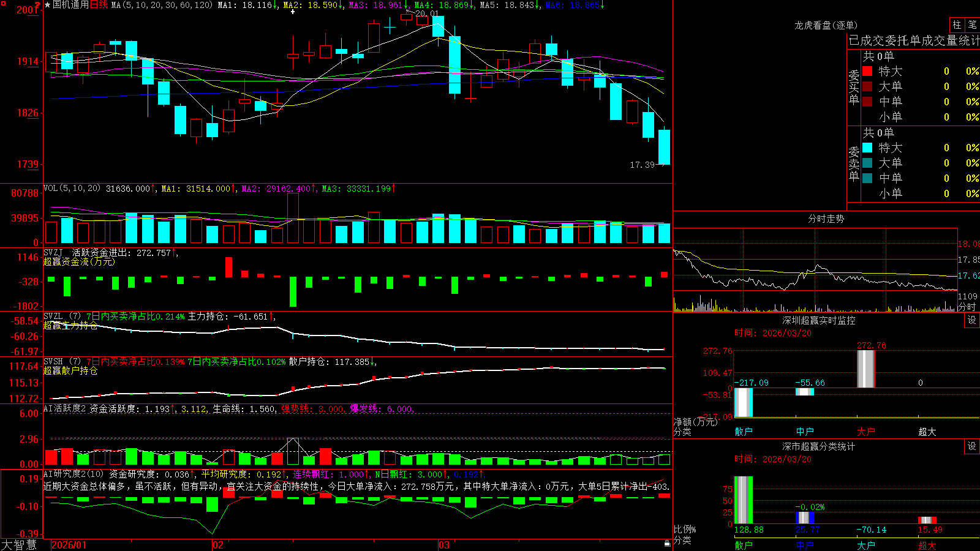Click the 深圳超赢实时监控 title
Image resolution: width=980 pixels, height=551 pixels.
(819, 320)
